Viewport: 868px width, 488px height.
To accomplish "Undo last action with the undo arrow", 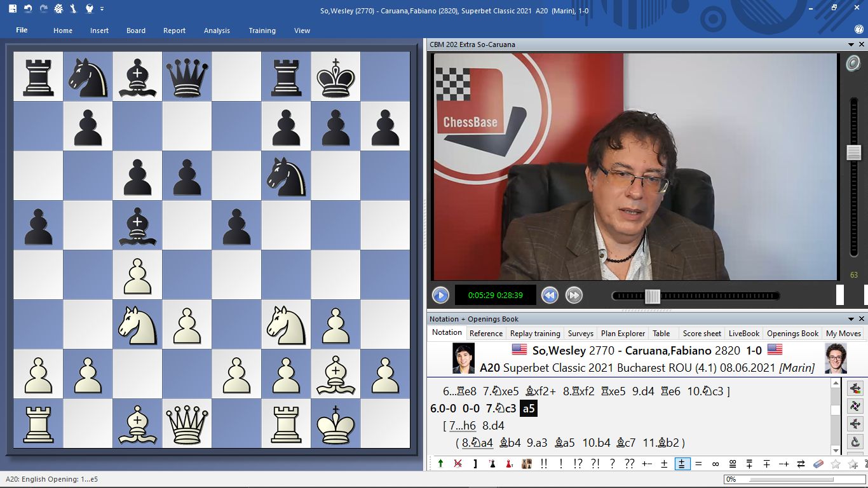I will (28, 9).
